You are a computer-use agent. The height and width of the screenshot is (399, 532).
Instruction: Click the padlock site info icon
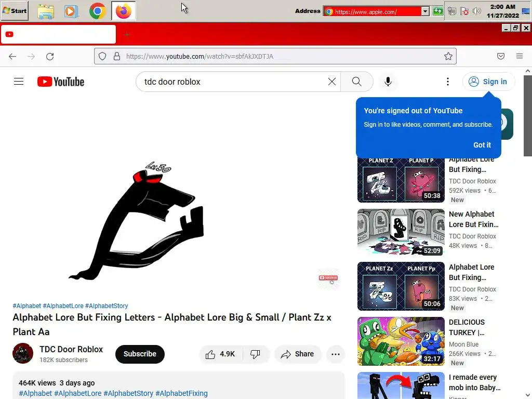(117, 56)
